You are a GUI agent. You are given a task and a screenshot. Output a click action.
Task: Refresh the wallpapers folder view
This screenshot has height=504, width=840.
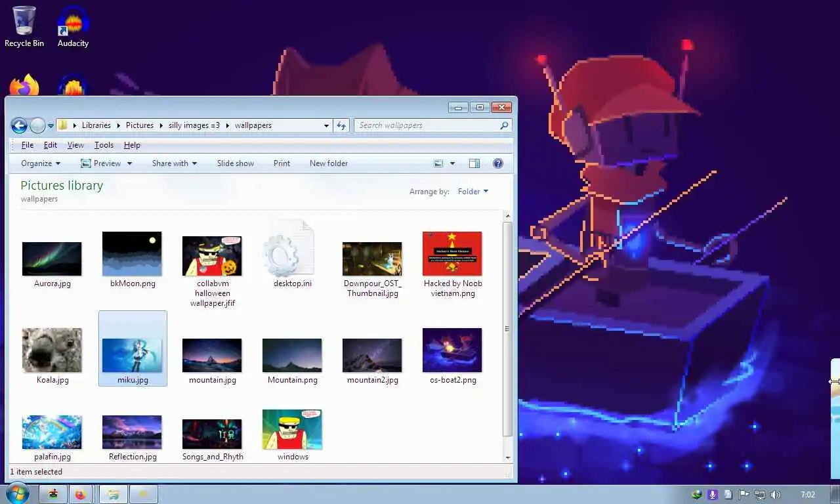[341, 125]
